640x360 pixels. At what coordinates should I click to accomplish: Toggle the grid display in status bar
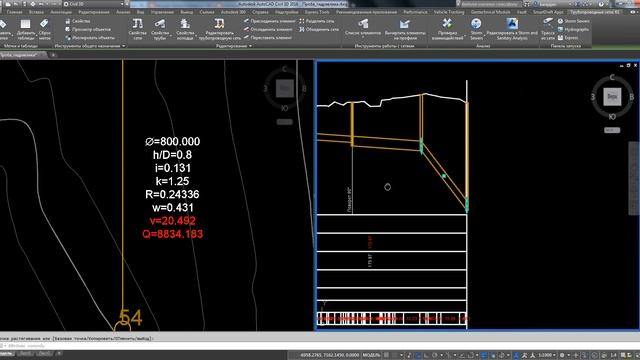[386, 355]
